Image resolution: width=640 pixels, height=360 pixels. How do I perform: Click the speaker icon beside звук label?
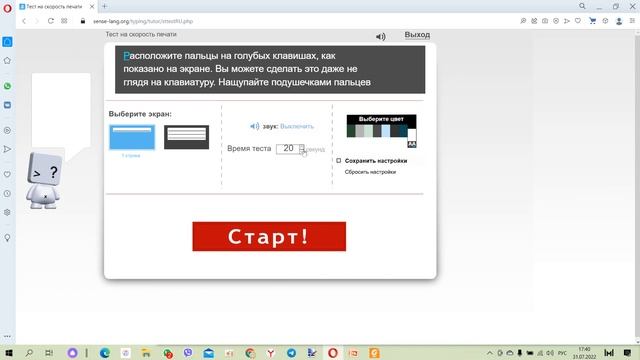coord(254,126)
